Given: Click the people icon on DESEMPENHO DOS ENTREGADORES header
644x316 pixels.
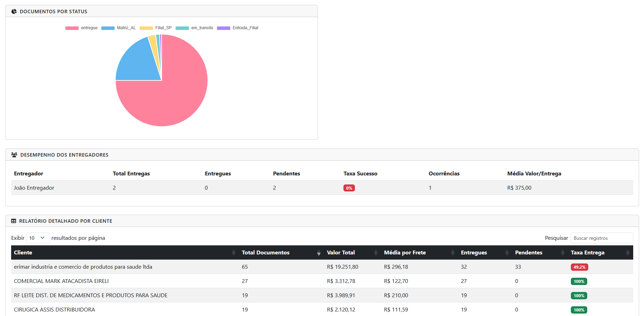Looking at the screenshot, I should pos(14,155).
